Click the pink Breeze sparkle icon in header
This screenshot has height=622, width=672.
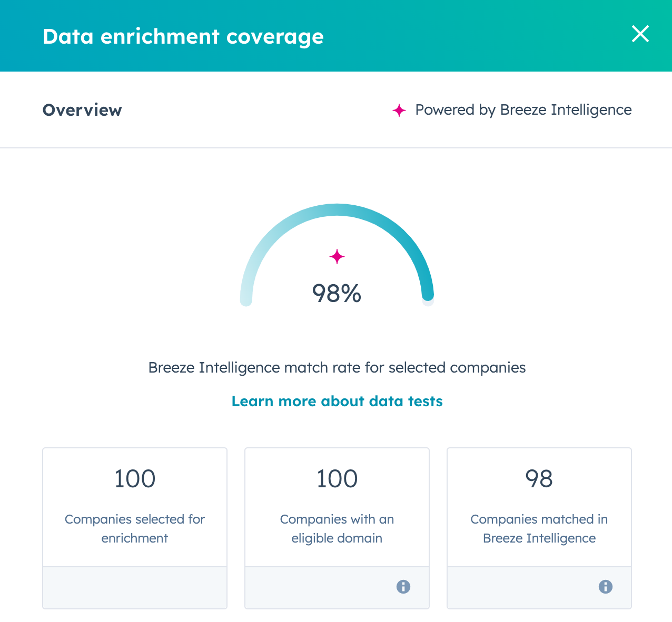pyautogui.click(x=399, y=110)
